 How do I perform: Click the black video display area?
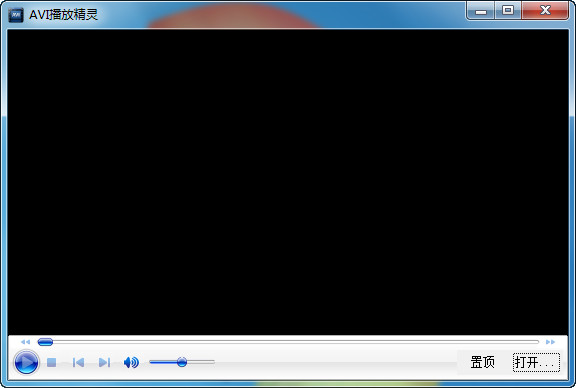(x=288, y=182)
